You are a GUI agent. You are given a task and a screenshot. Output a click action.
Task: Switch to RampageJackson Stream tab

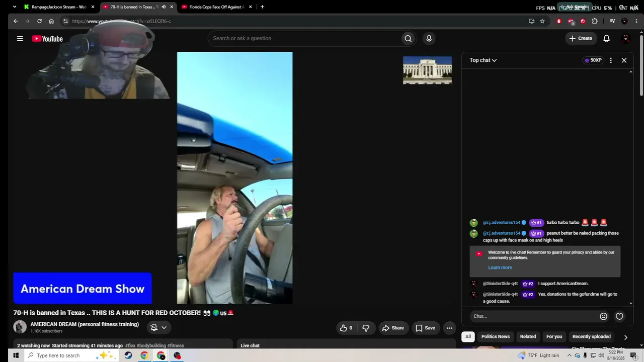(x=59, y=7)
